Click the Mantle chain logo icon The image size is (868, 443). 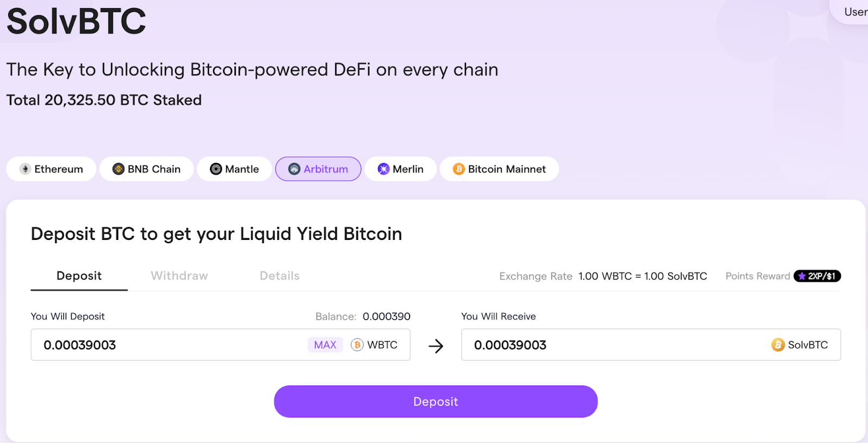click(x=216, y=169)
